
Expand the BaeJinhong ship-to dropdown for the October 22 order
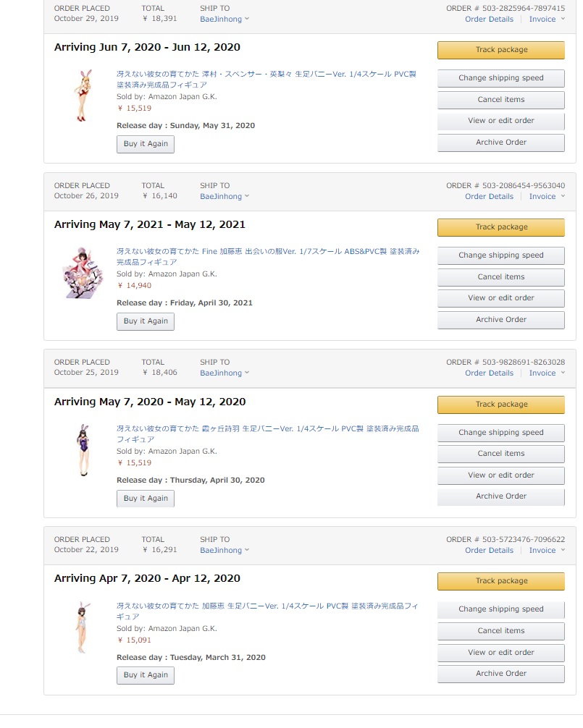point(225,550)
